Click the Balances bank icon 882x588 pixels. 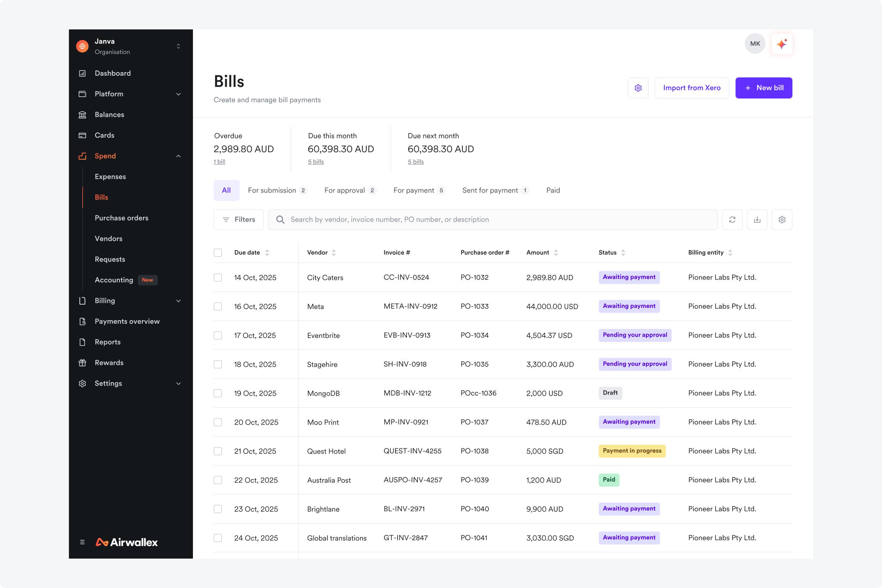(x=82, y=114)
